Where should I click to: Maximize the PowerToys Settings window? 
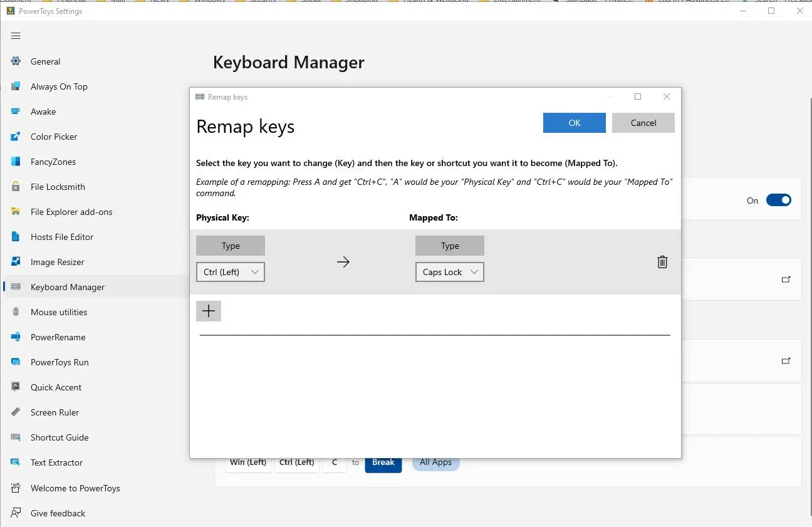771,11
